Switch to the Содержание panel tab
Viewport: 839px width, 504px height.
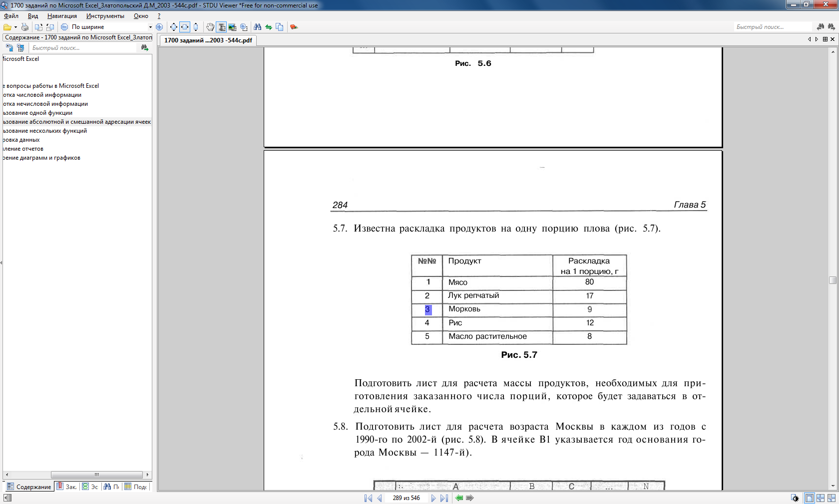[x=29, y=487]
